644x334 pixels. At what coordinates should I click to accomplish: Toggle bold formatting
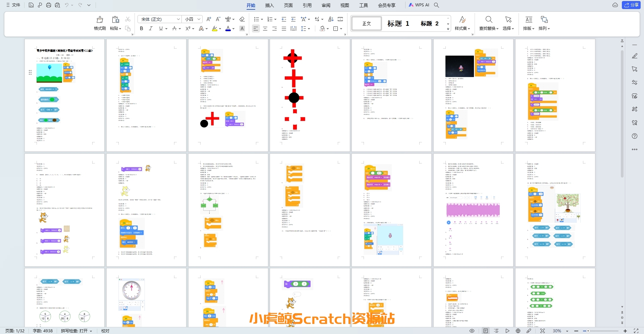tap(142, 28)
